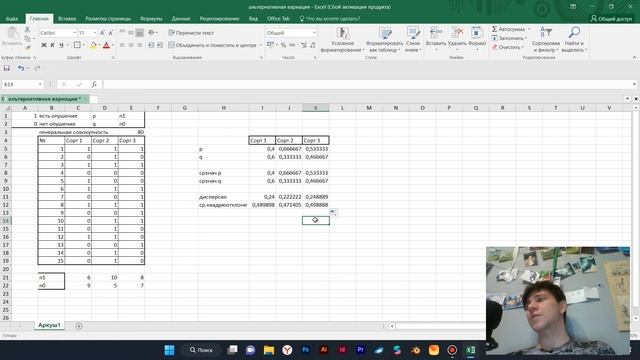Add a new sheet with plus button

[x=79, y=326]
